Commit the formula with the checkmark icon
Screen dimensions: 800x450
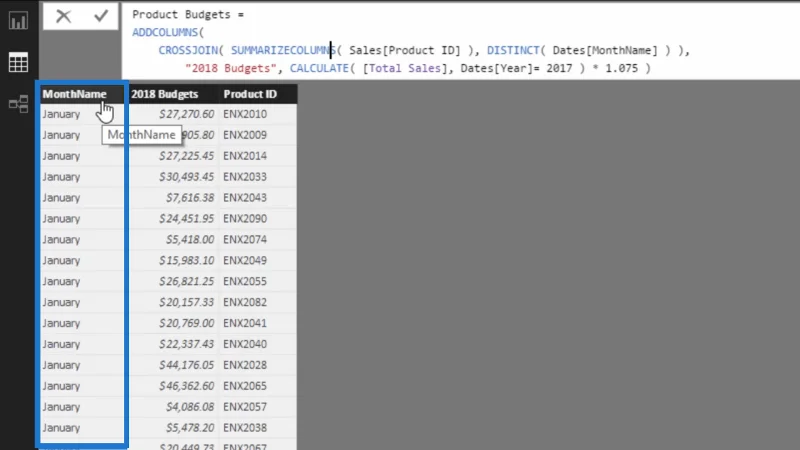click(101, 16)
